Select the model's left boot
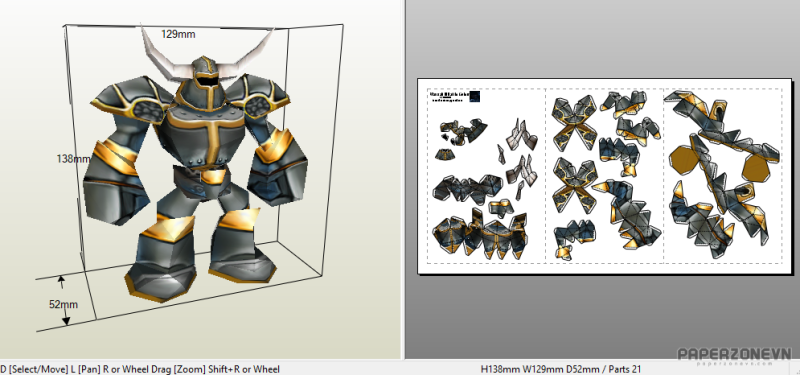Viewport: 800px width, 375px height. pos(161,263)
